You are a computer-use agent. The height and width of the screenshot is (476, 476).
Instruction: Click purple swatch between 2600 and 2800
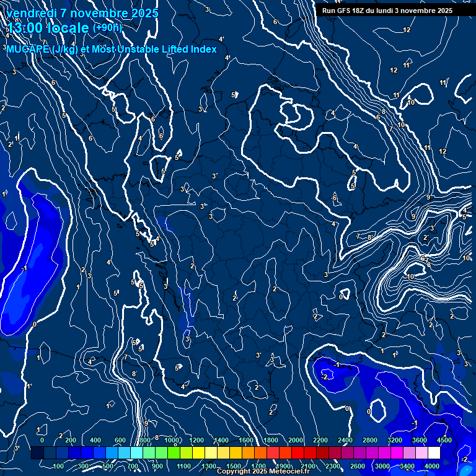coord(359,452)
